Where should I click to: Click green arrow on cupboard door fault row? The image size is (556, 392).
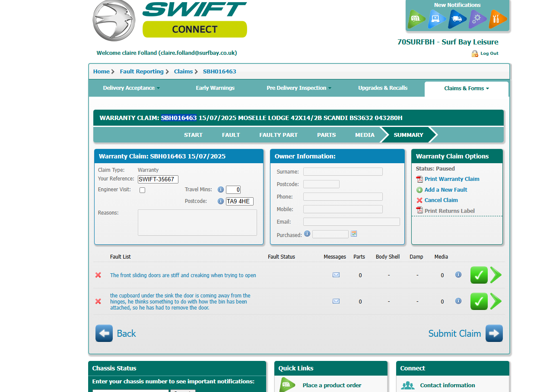(x=496, y=301)
